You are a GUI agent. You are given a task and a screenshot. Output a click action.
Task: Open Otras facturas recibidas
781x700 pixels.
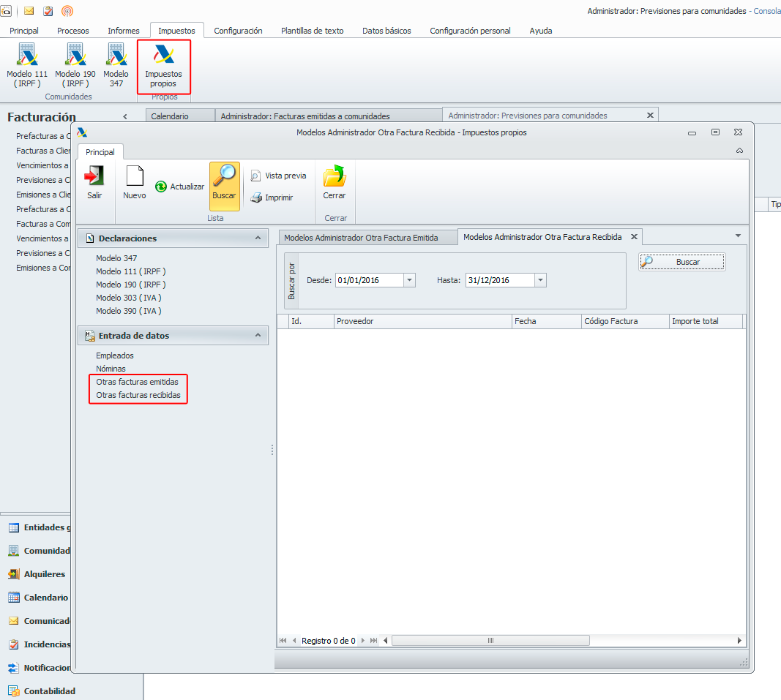coord(138,395)
